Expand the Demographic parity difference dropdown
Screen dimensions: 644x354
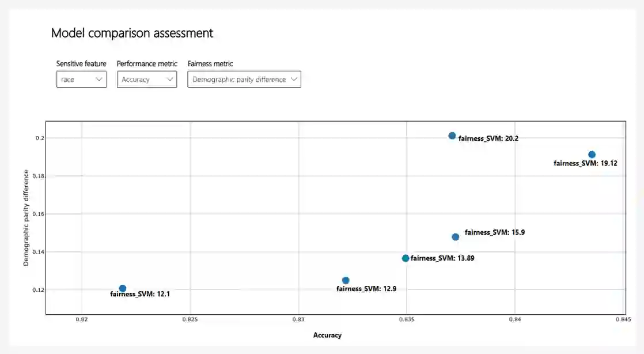244,80
